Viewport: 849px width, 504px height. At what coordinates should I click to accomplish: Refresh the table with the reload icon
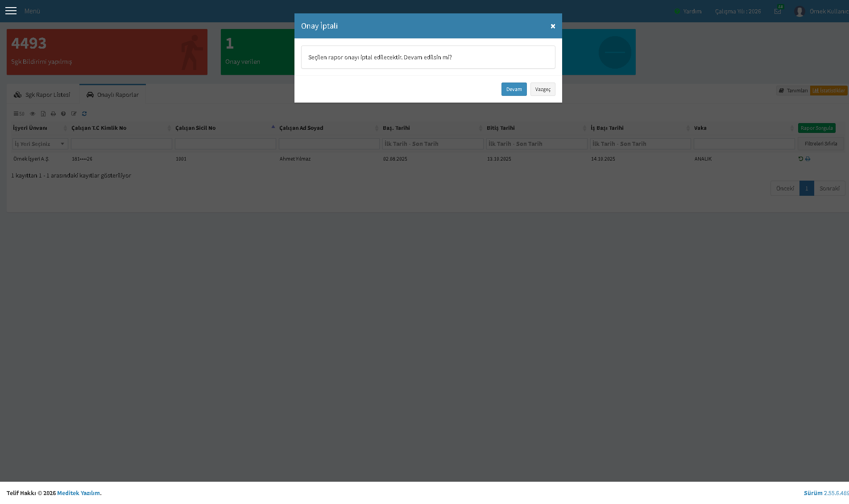point(84,114)
